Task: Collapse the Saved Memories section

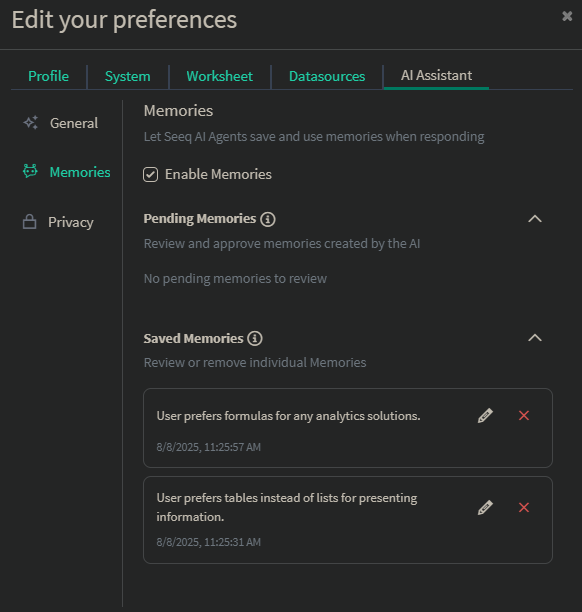Action: pyautogui.click(x=535, y=338)
